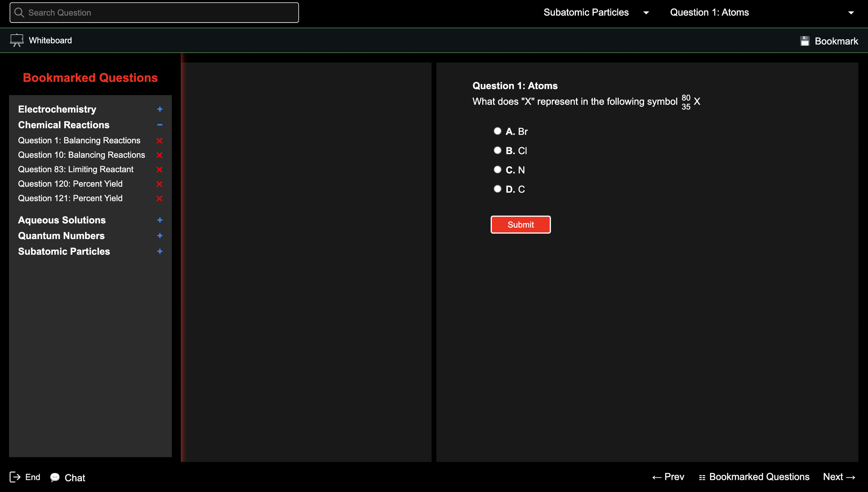Open the Whiteboard easel icon
Image resolution: width=868 pixels, height=492 pixels.
click(x=17, y=40)
